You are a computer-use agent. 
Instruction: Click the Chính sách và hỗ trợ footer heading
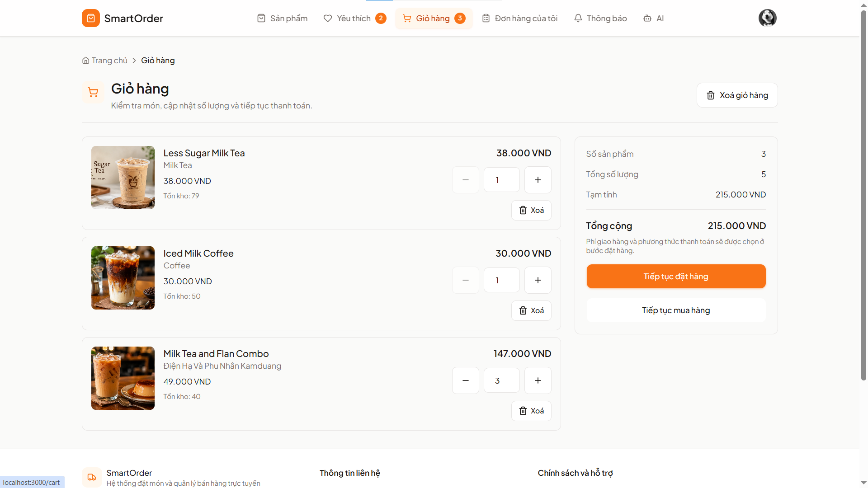tap(575, 473)
